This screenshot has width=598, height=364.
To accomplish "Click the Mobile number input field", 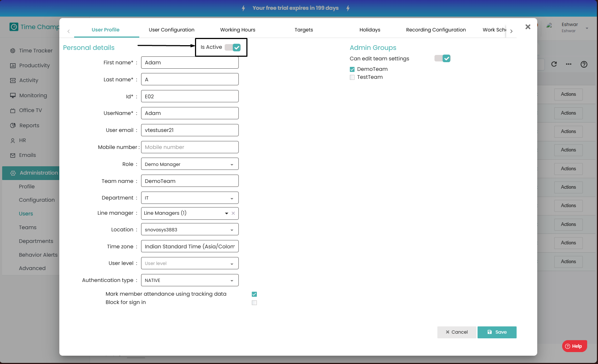I will pyautogui.click(x=190, y=147).
